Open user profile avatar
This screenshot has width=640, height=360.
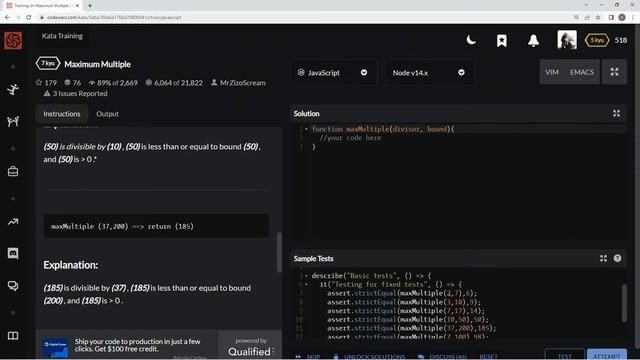pos(567,40)
